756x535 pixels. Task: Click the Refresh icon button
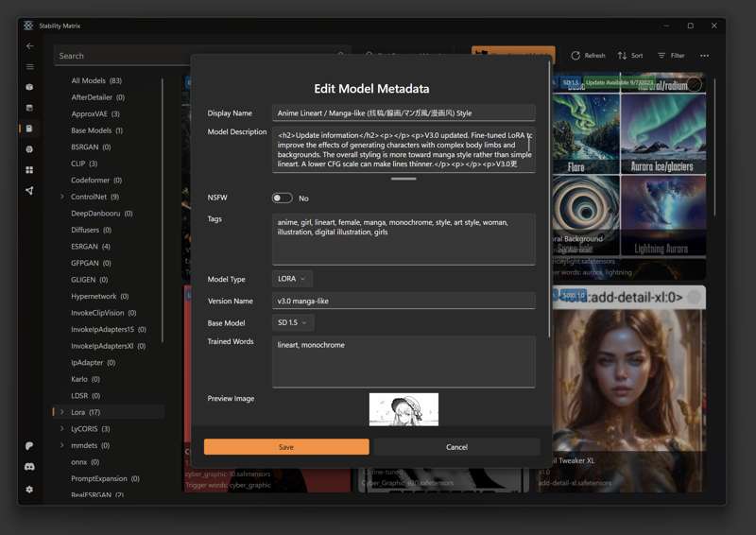(588, 56)
